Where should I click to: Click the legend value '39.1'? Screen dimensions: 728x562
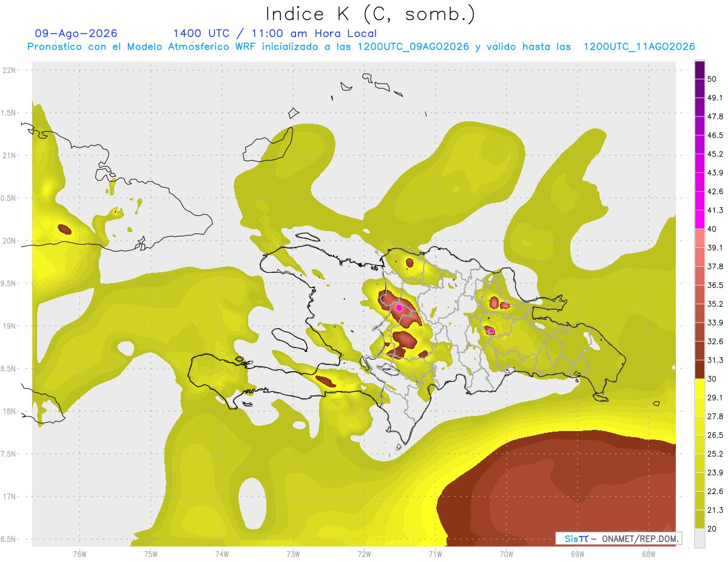coord(715,247)
